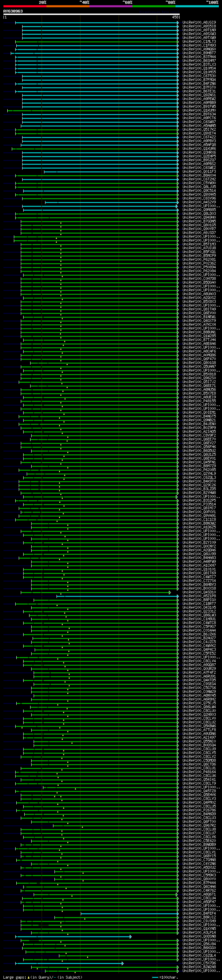Screen dimensions: 222x980
Task: Open hit UniRef100_B9WDB9
Action: tap(199, 845)
